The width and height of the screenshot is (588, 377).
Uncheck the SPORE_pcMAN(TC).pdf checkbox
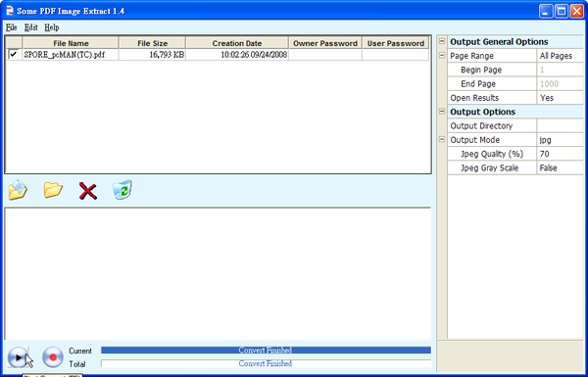(x=14, y=54)
